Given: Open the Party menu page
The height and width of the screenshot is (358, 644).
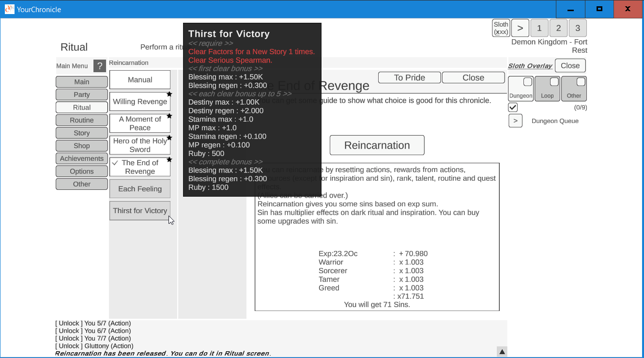Looking at the screenshot, I should [82, 94].
